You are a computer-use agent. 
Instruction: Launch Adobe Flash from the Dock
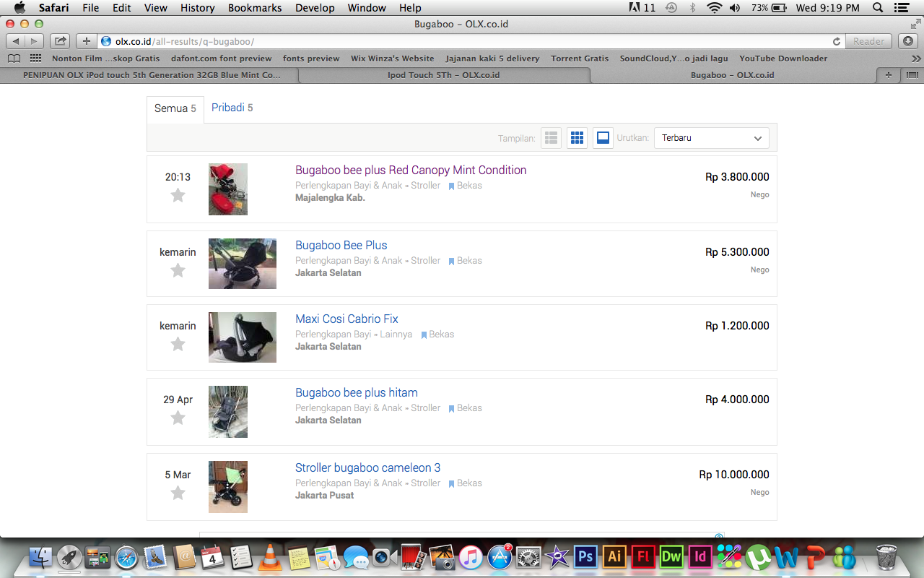pos(642,557)
